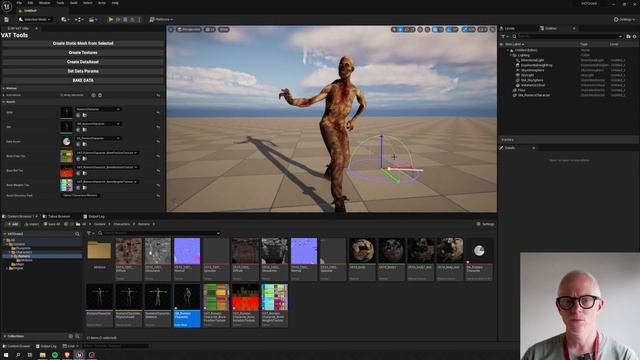640x360 pixels.
Task: Open the viewport Show menu
Action: 224,29
